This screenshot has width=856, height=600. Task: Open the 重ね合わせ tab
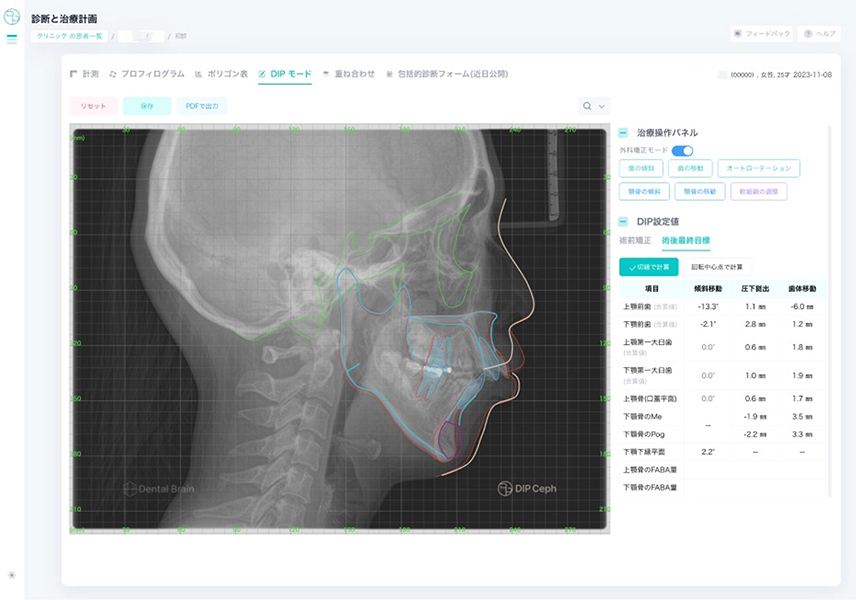pyautogui.click(x=348, y=74)
